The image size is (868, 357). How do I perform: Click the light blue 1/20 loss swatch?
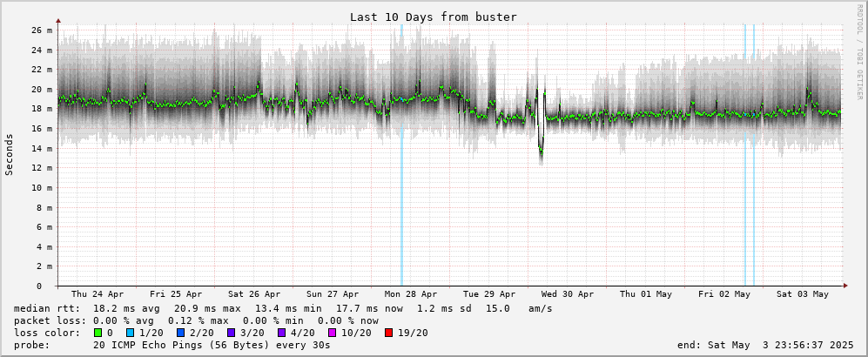(129, 333)
